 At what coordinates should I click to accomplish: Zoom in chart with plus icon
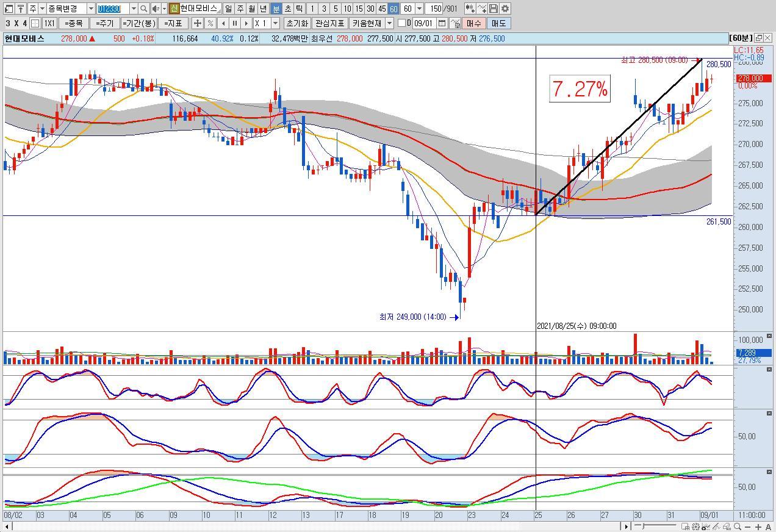coord(758,527)
